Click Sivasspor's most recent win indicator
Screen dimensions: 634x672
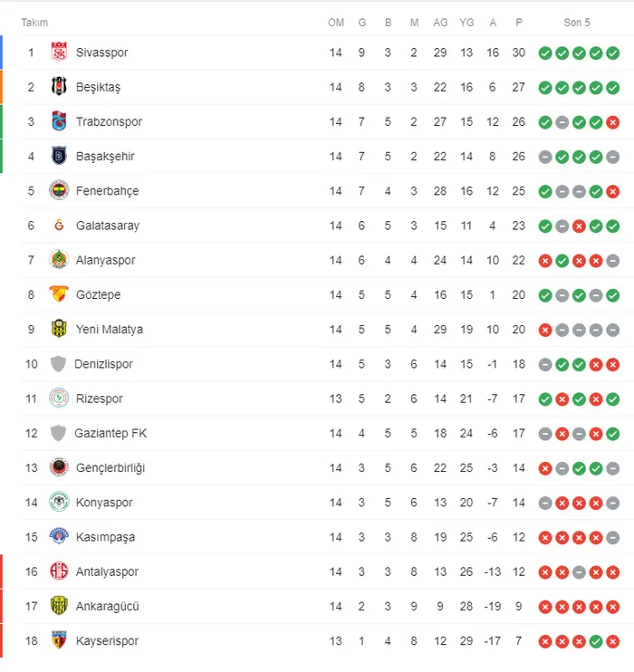click(613, 53)
